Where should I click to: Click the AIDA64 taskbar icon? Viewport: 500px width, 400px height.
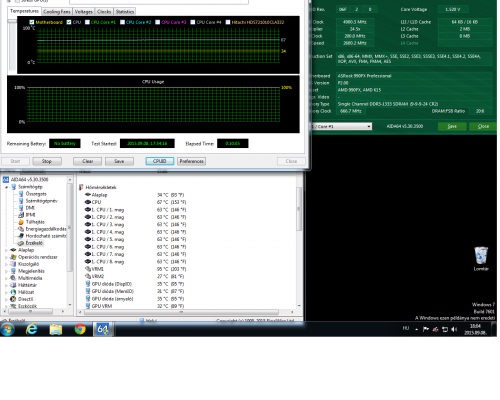pos(103,329)
